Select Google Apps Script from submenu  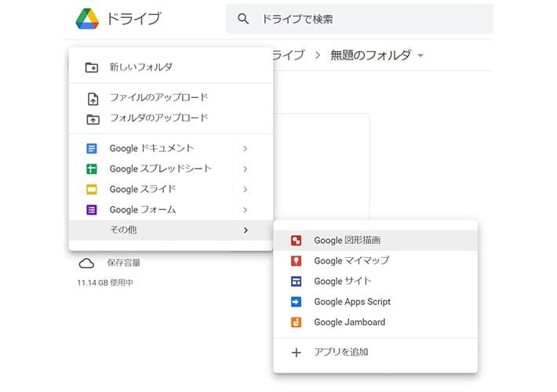[375, 302]
